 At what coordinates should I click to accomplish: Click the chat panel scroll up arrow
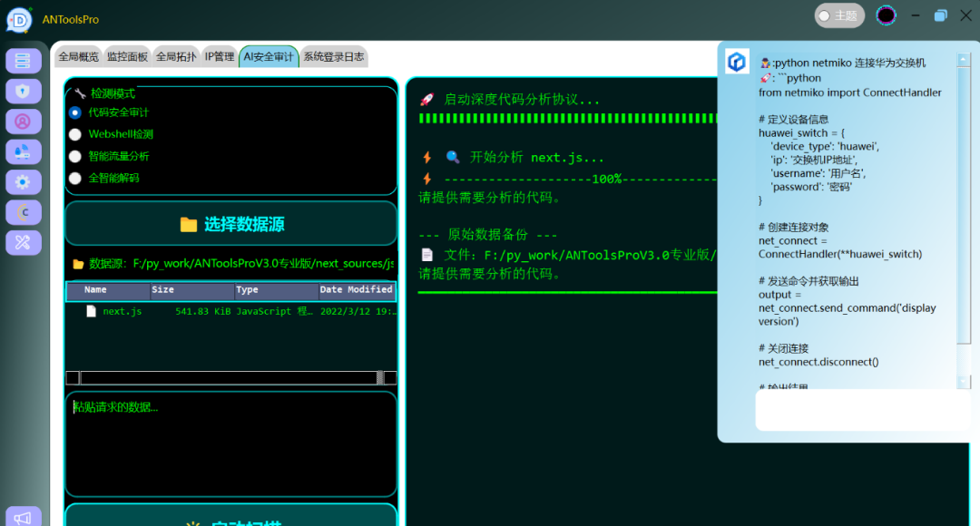coord(963,60)
